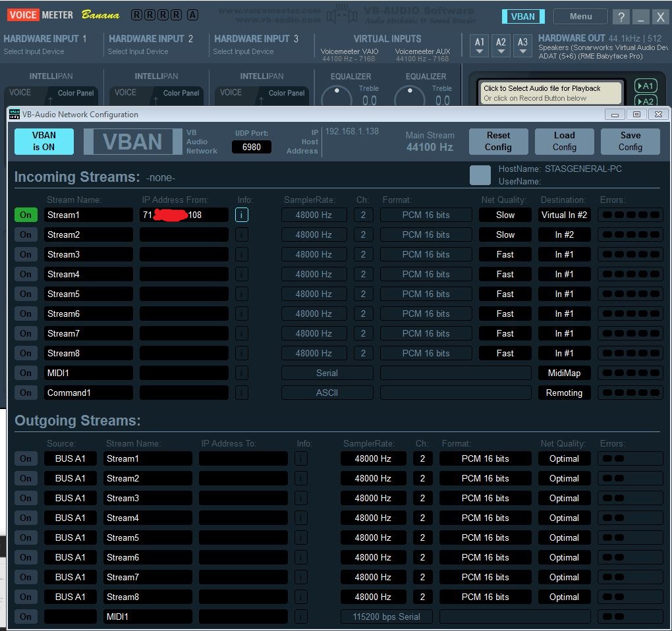The image size is (672, 631).
Task: Click the A1 playback routing icon
Action: (646, 86)
